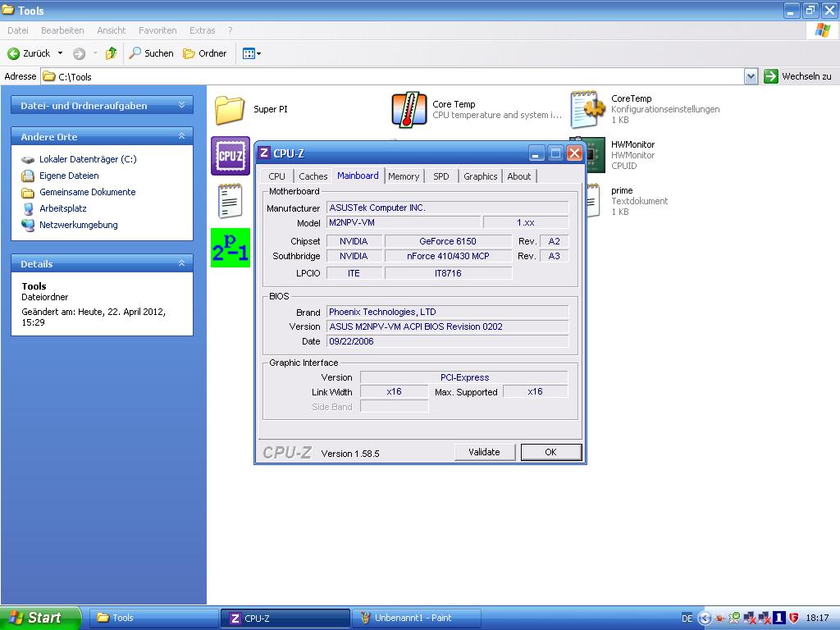Open Gemeinsame Dokumente link
The height and width of the screenshot is (630, 840).
coord(87,192)
